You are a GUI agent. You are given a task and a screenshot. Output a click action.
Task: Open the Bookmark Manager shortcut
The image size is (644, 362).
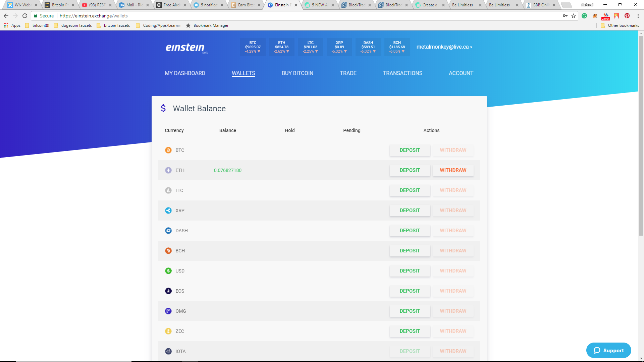tap(207, 25)
